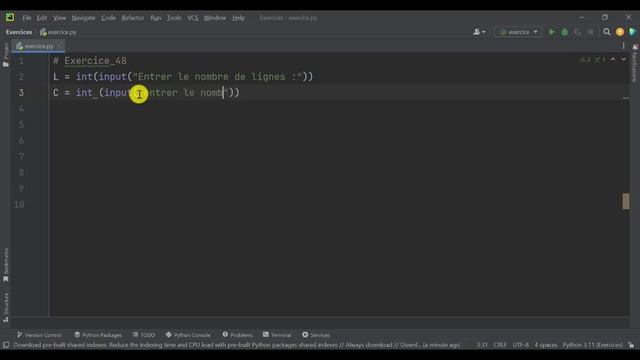The image size is (640, 360).
Task: Open the Structure tool window sidebar button
Action: [x=6, y=307]
